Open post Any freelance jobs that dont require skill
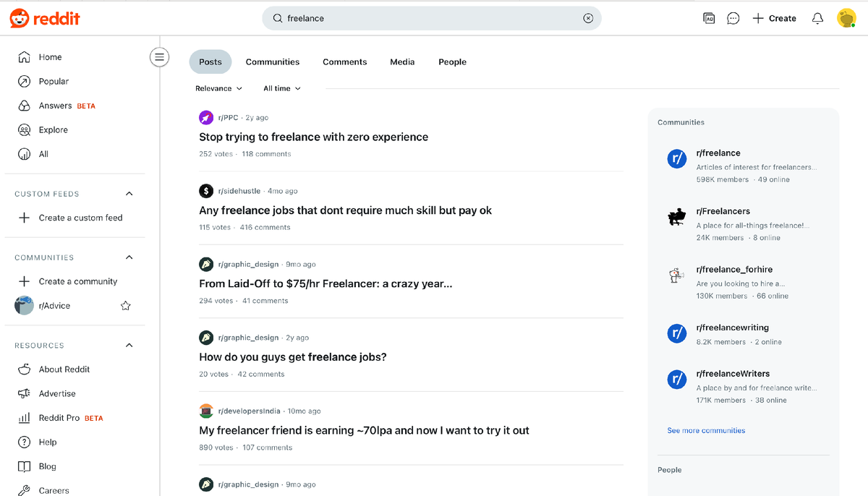 (346, 210)
